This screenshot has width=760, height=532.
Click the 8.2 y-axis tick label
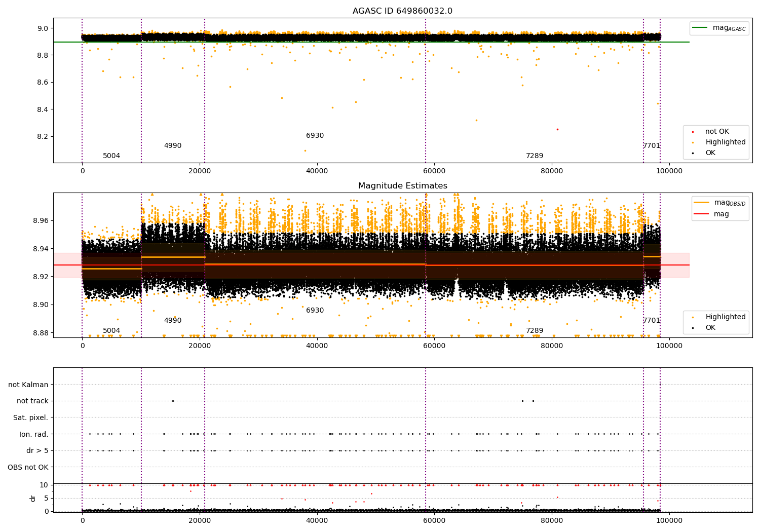(x=43, y=137)
